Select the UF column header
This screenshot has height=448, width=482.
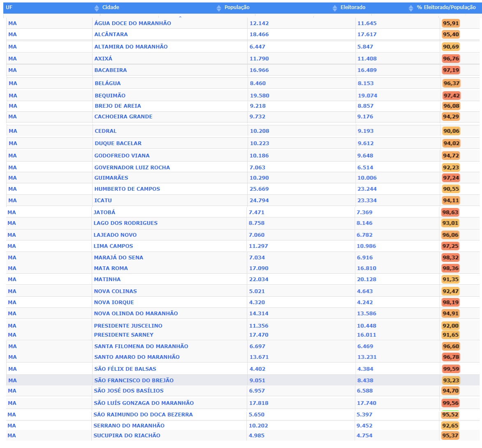click(9, 7)
